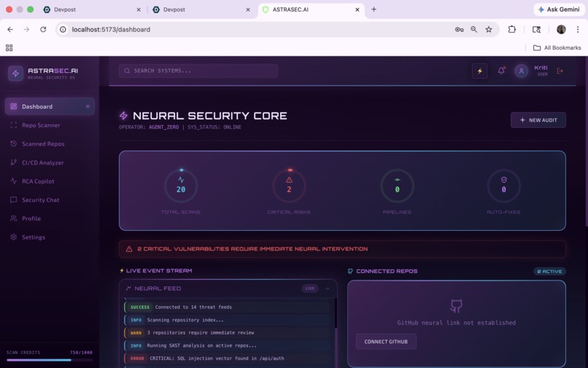Reload the page in the browser

43,29
